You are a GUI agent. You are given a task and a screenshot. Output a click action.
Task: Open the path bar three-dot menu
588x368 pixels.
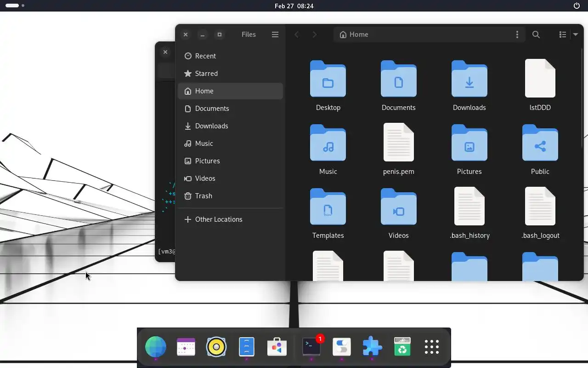517,34
